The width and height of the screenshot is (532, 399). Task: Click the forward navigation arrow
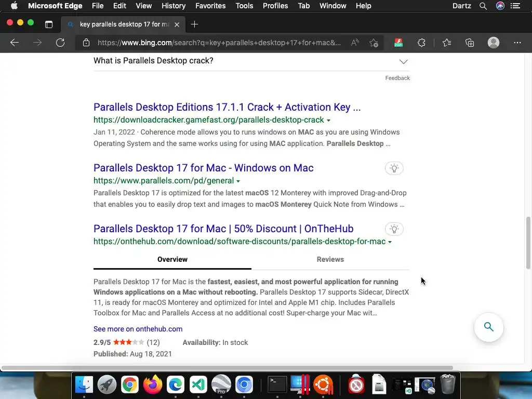click(x=37, y=43)
